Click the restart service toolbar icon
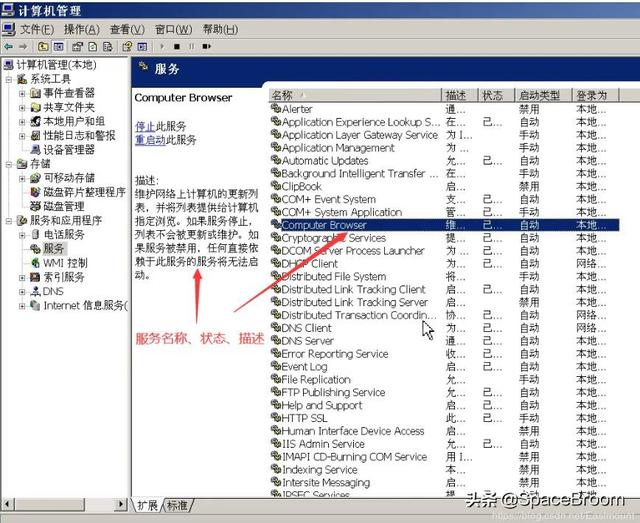Viewport: 640px width, 523px height. [207, 47]
